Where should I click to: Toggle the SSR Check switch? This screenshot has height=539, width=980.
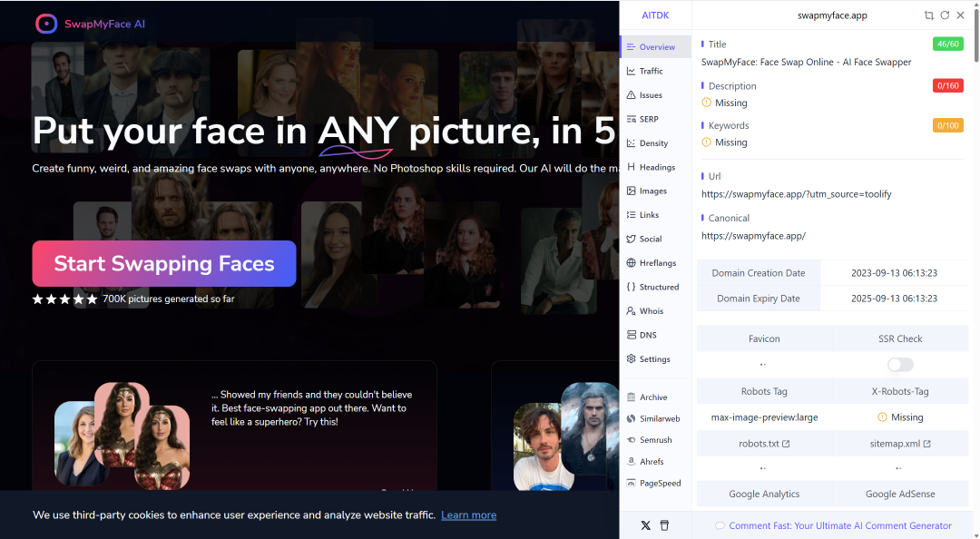900,365
